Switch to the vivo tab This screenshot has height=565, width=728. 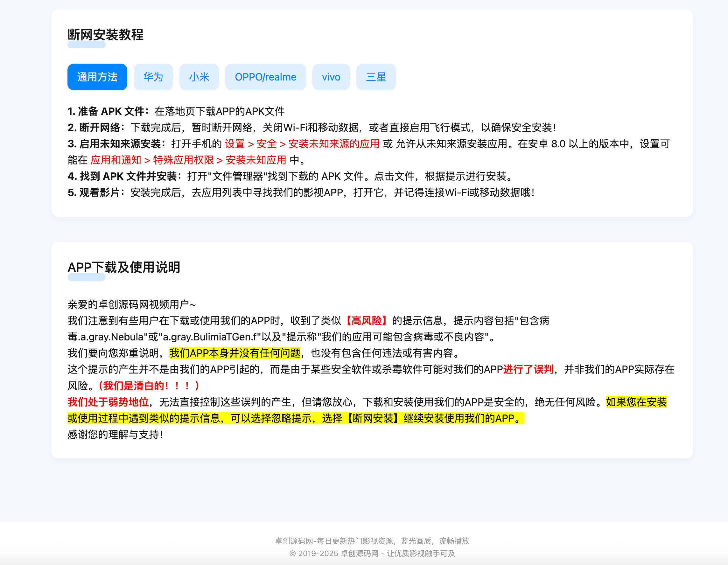click(331, 77)
